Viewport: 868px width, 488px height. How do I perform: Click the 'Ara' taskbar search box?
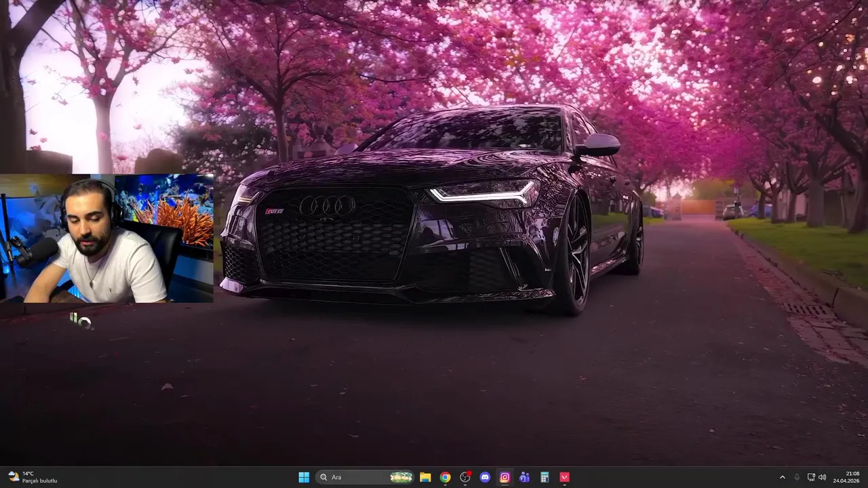click(x=365, y=477)
